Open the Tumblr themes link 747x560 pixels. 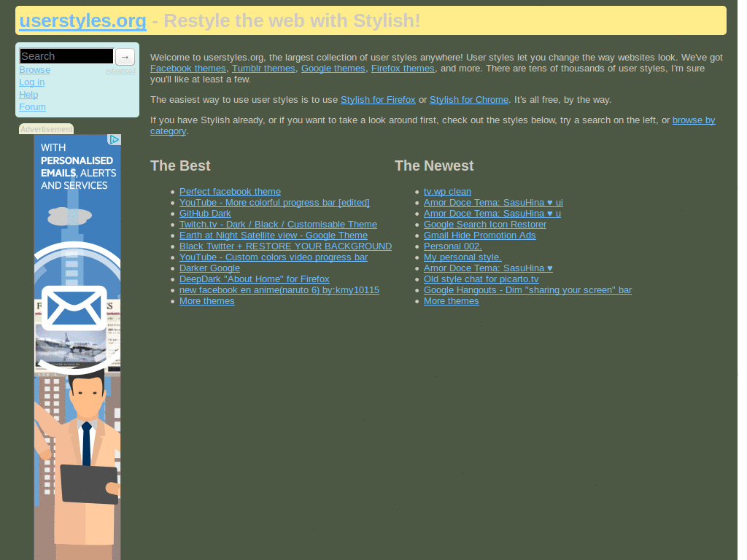263,69
